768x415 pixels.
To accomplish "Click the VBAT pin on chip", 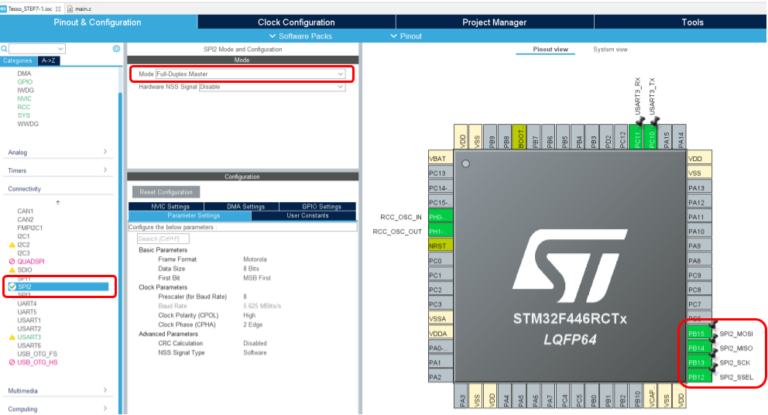I will click(437, 158).
